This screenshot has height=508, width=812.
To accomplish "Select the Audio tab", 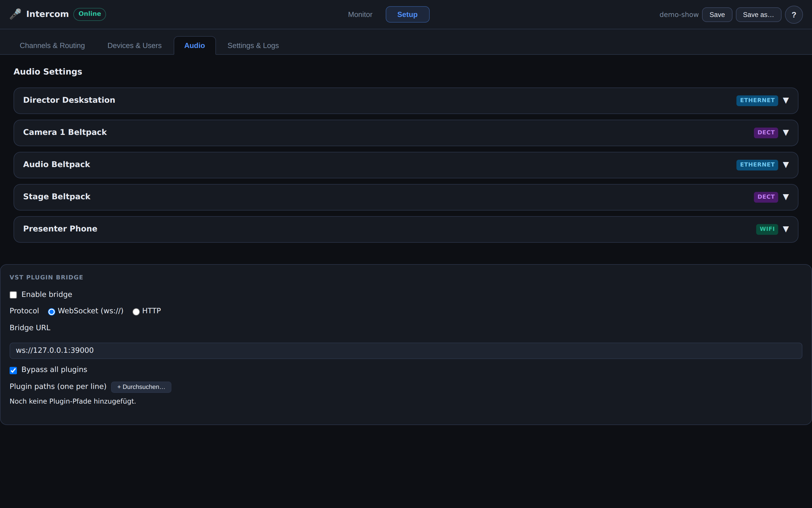I will [195, 45].
